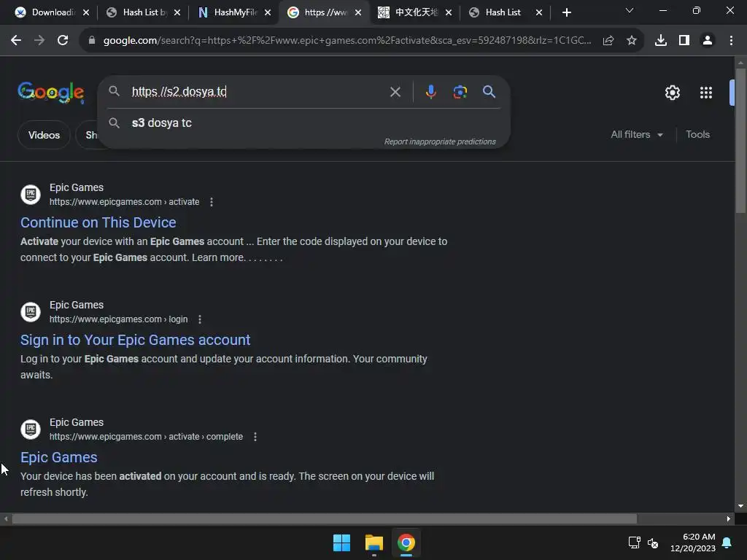Open notifications bell in tray
The image size is (747, 560).
click(727, 542)
